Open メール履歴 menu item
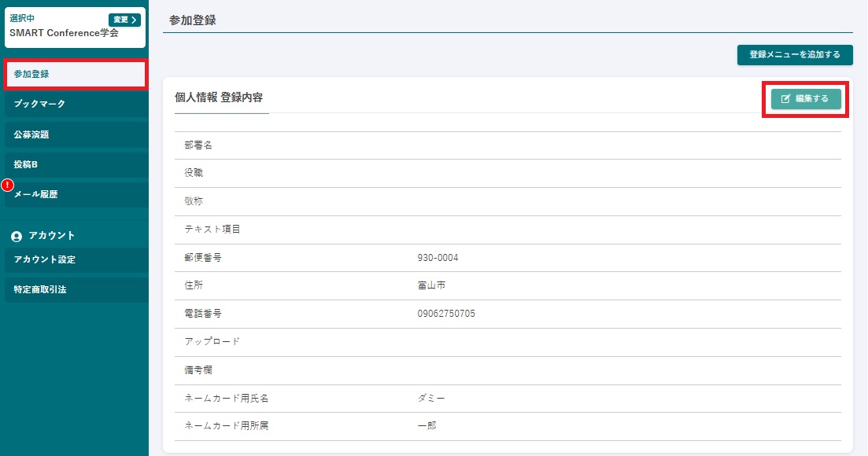 pyautogui.click(x=75, y=195)
